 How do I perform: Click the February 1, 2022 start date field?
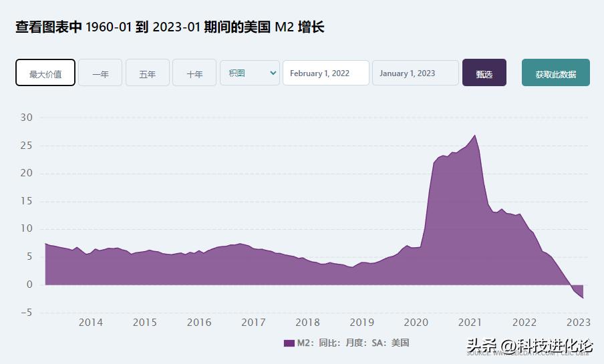[326, 73]
